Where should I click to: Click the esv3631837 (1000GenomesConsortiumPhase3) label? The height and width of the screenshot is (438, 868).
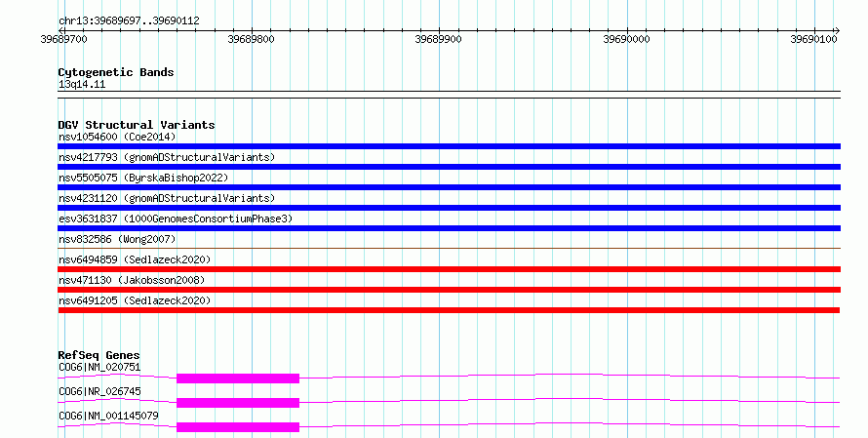[176, 219]
